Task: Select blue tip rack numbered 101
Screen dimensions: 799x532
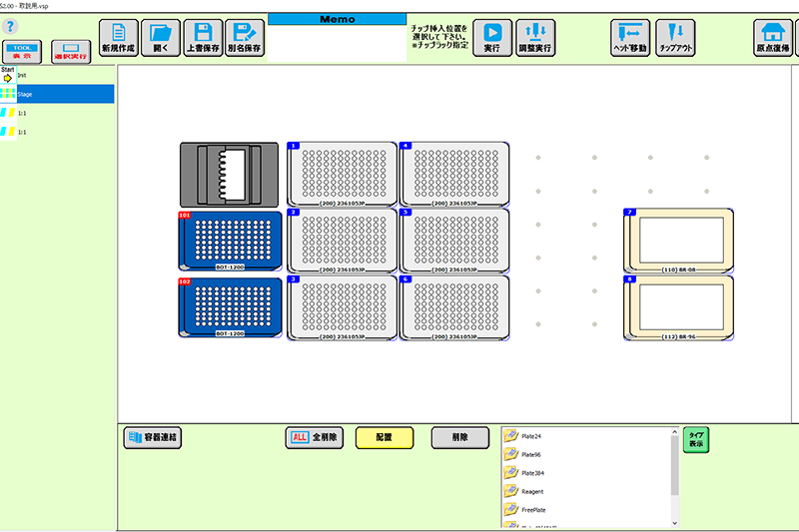Action: tap(230, 241)
